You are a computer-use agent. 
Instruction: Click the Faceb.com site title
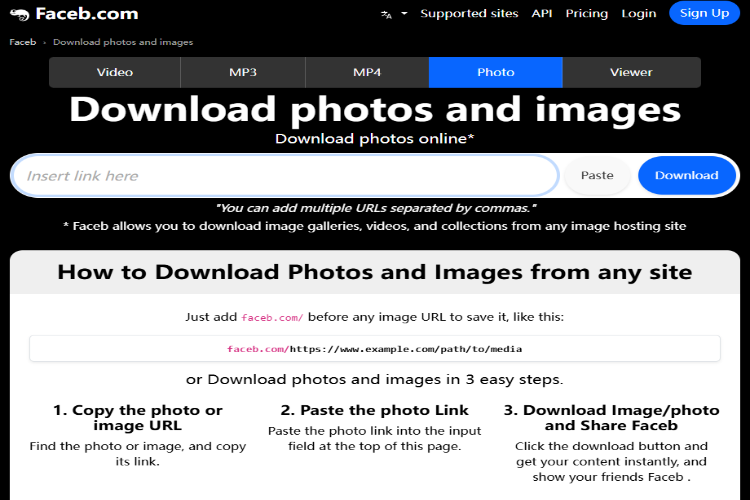87,14
